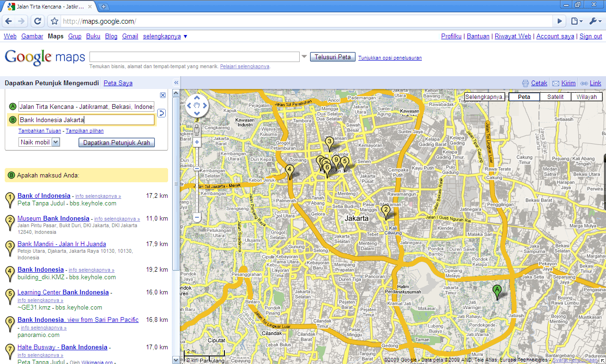Swap start and destination icon
The image size is (606, 364).
pos(161,113)
